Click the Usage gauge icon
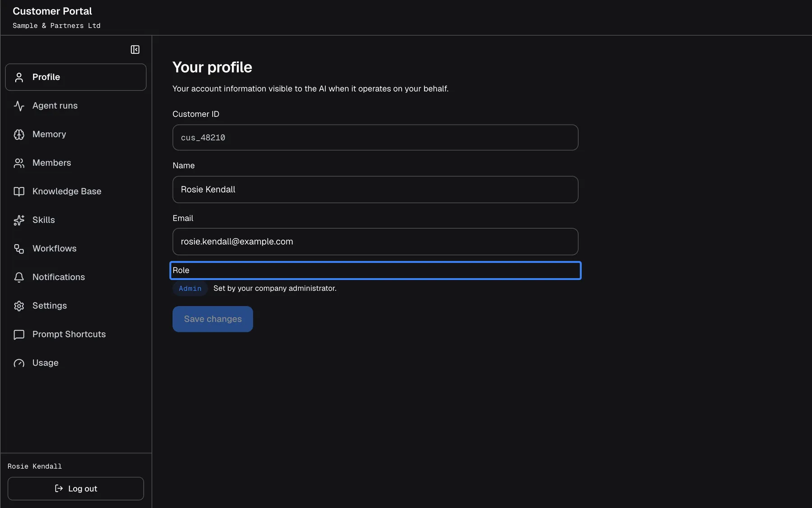Screen dimensions: 812x508 tap(19, 363)
